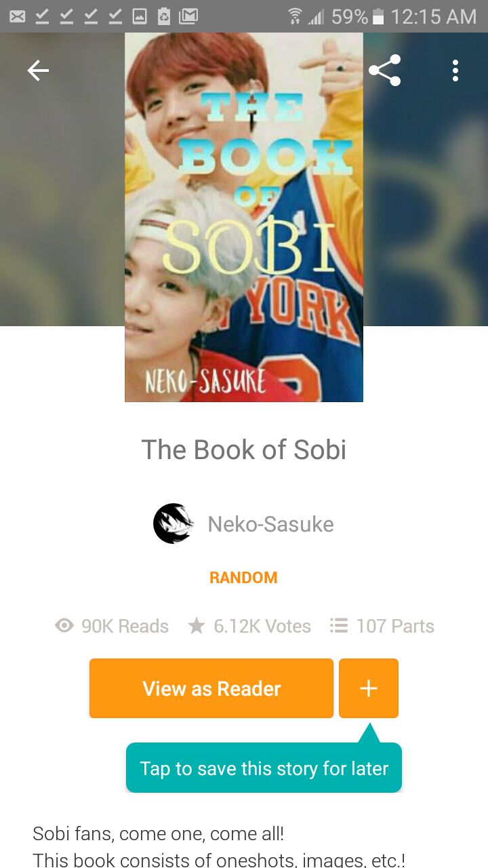488x868 pixels.
Task: Tap the eye icon beside 90K Reads
Action: pyautogui.click(x=64, y=626)
